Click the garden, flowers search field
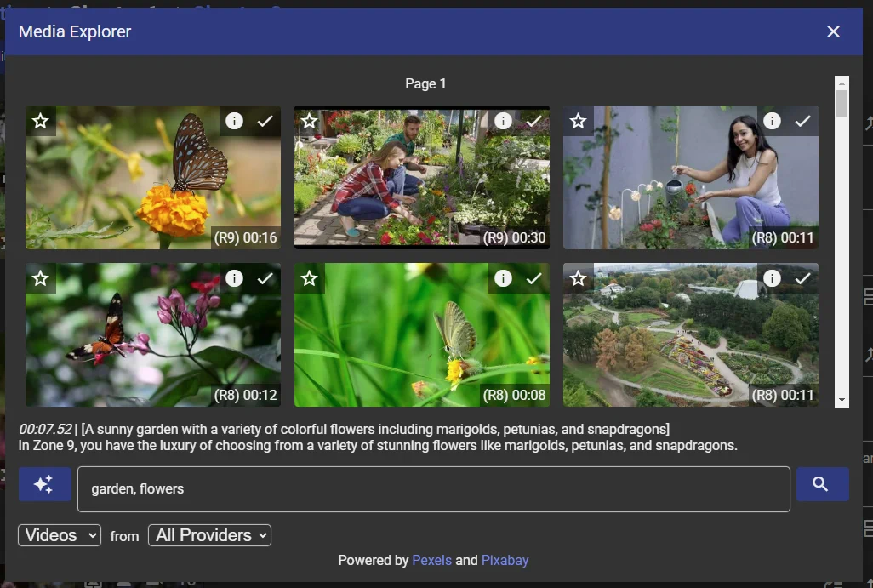Viewport: 873px width, 588px height. click(433, 488)
